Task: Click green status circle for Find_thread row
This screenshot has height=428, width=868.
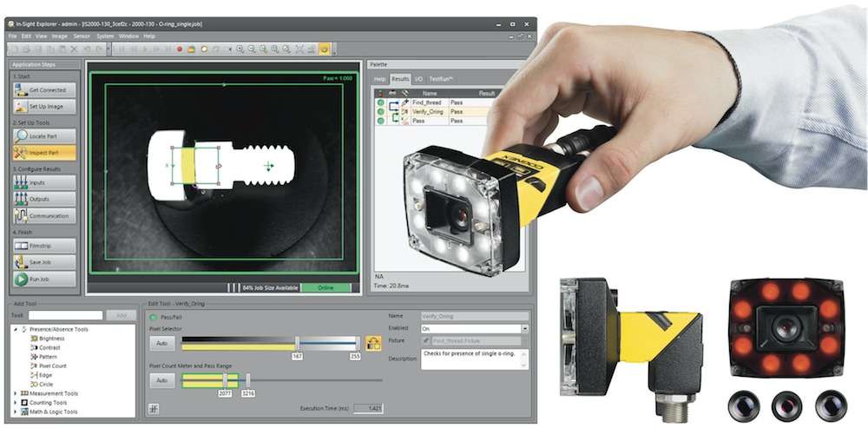Action: click(380, 103)
